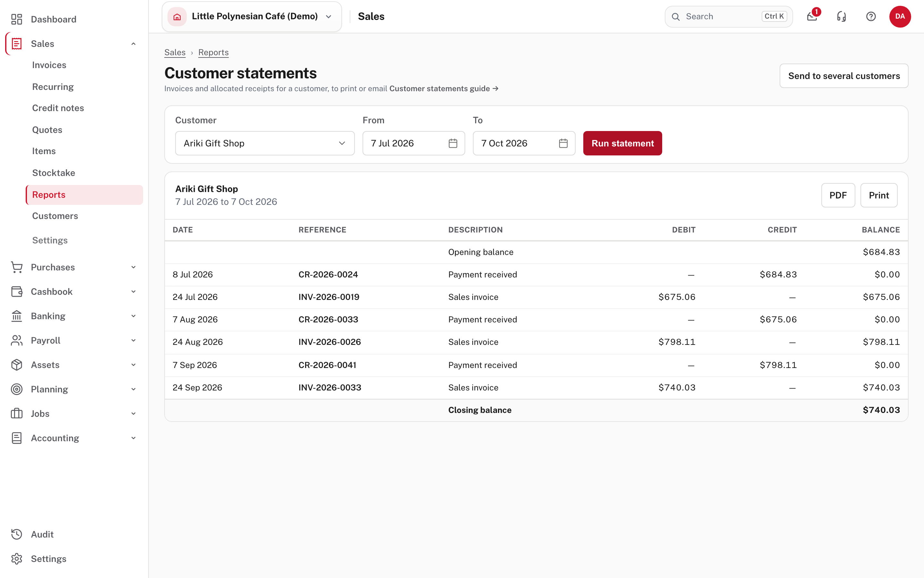The height and width of the screenshot is (578, 924).
Task: Click the To date field 7 Oct 2026
Action: tap(524, 143)
